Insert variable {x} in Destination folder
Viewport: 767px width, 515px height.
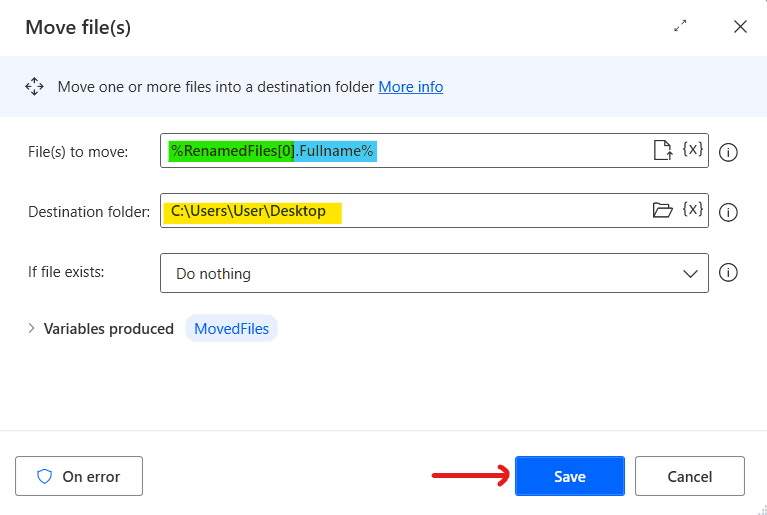[693, 210]
